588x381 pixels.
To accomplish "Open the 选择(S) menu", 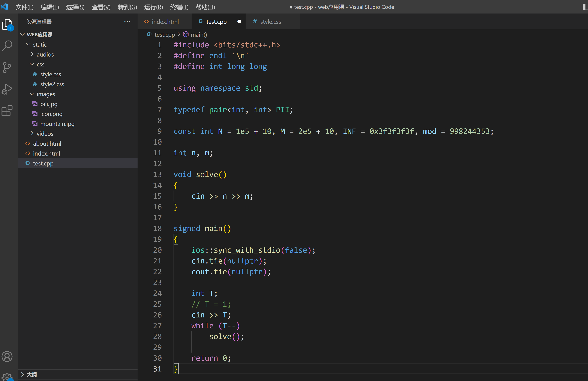I will coord(75,7).
